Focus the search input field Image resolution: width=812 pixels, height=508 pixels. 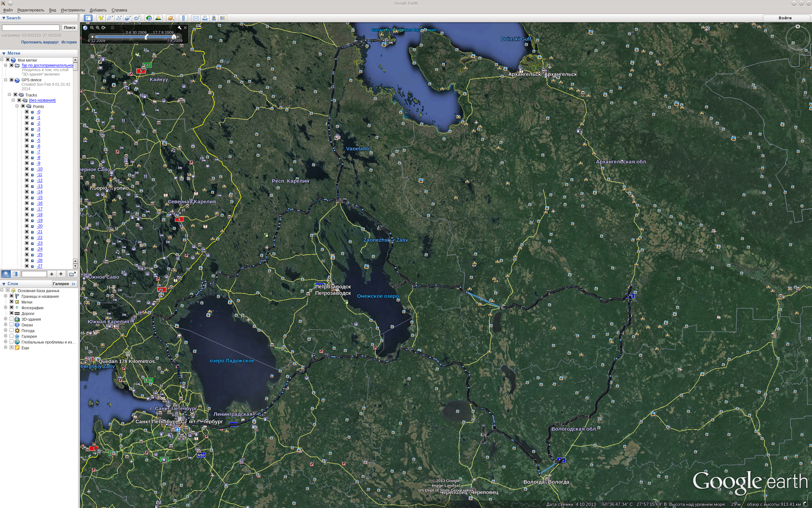pyautogui.click(x=31, y=28)
